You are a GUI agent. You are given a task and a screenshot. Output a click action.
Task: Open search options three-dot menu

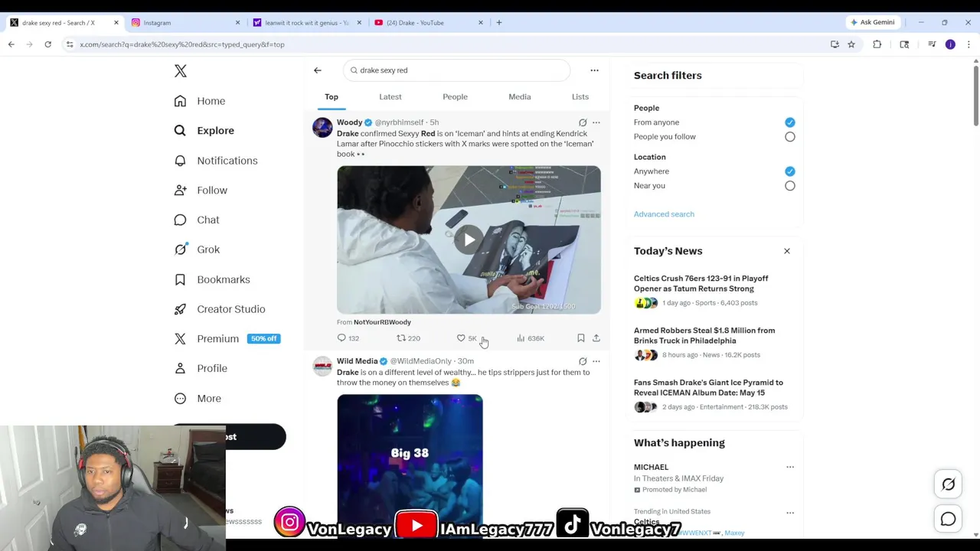point(594,70)
